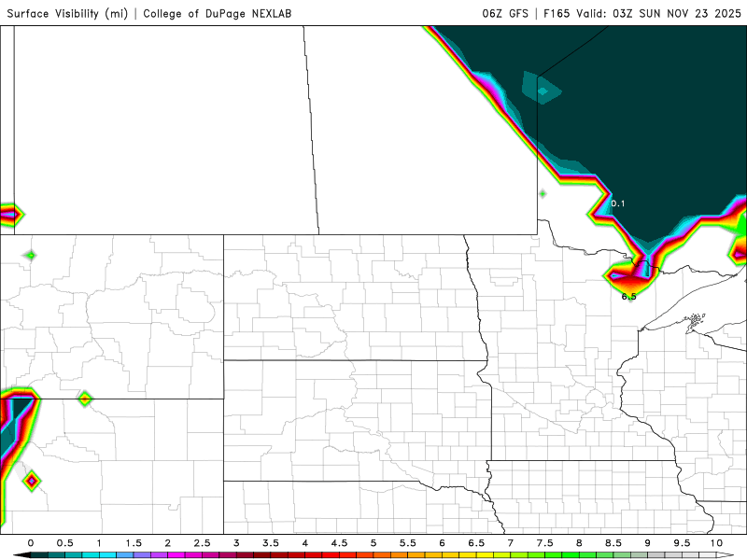
Task: Click the "6" value on the color scale
Action: pos(442,543)
